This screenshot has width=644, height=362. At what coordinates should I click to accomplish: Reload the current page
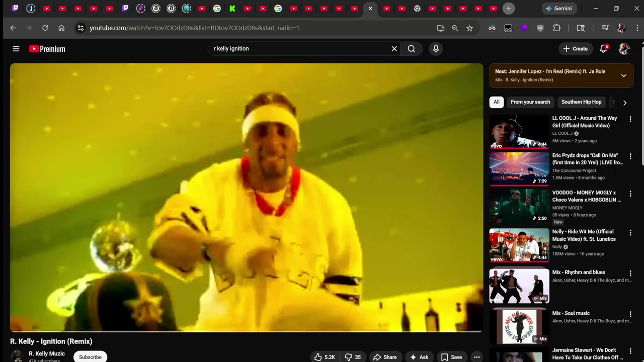pyautogui.click(x=45, y=28)
